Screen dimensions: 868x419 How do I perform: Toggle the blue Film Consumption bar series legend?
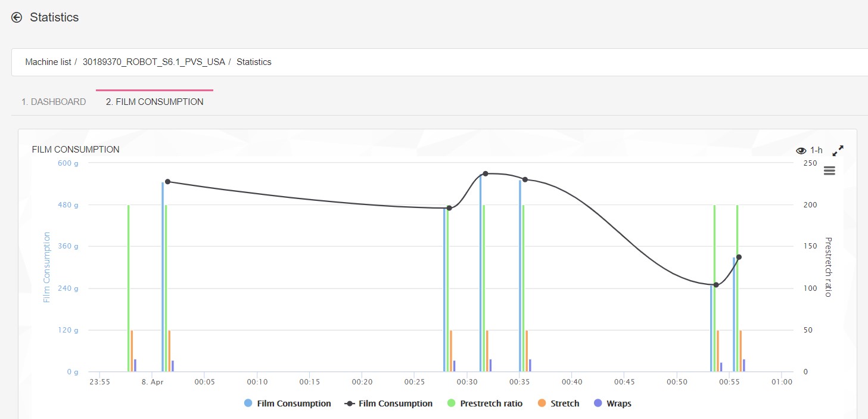294,404
